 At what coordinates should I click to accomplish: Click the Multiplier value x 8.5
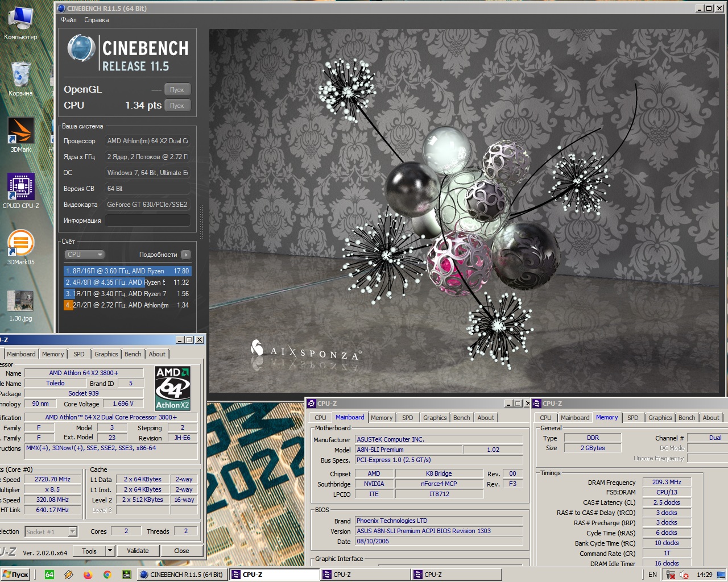[52, 489]
